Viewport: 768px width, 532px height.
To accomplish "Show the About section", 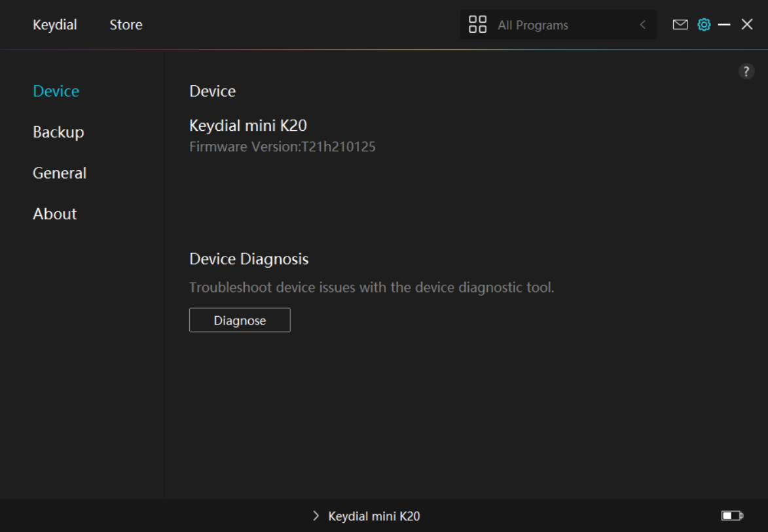I will 55,214.
